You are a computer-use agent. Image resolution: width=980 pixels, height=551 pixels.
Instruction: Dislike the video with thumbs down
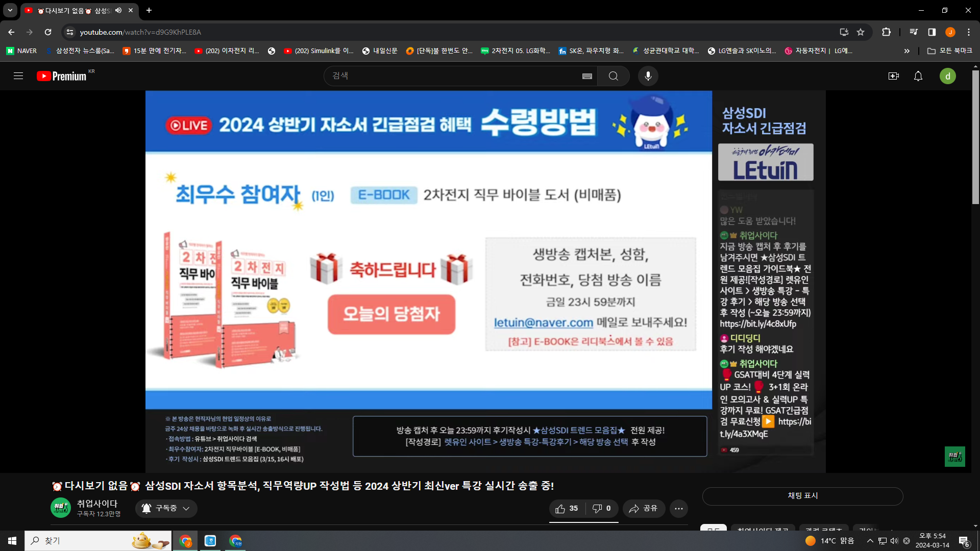(601, 508)
